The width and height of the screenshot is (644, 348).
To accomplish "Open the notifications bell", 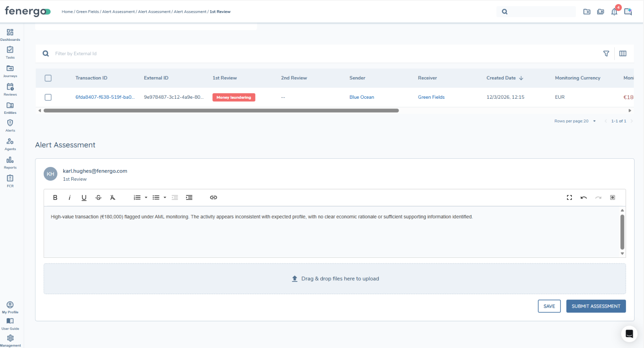I will click(614, 12).
